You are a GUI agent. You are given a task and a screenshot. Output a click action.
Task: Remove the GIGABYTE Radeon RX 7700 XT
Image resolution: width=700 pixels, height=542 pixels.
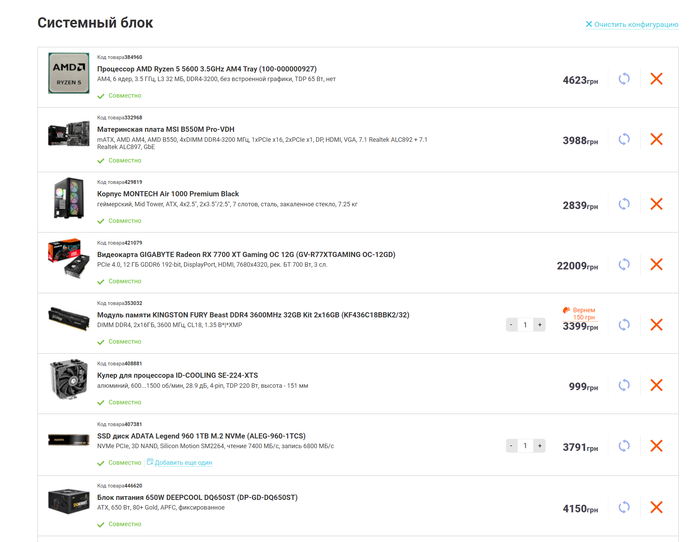(656, 264)
